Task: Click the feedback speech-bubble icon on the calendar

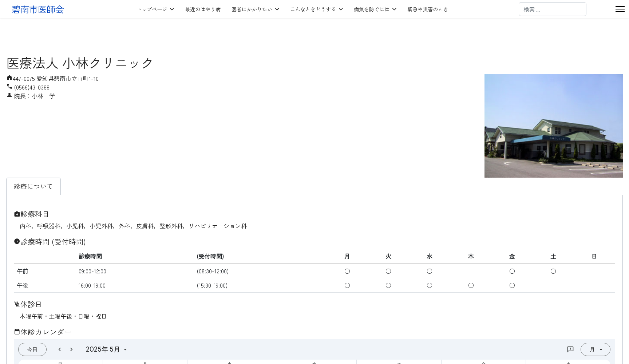Action: coord(570,349)
